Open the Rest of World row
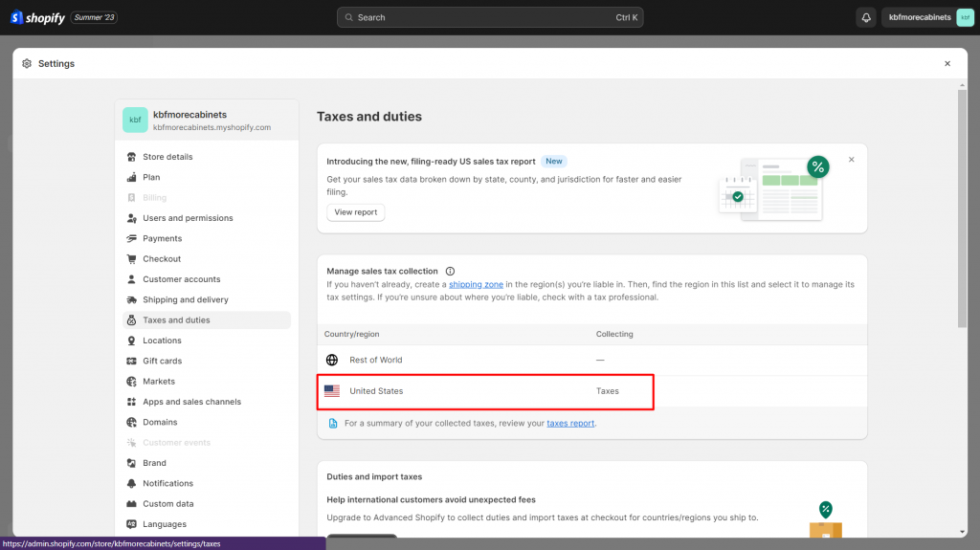Image resolution: width=980 pixels, height=550 pixels. 591,360
